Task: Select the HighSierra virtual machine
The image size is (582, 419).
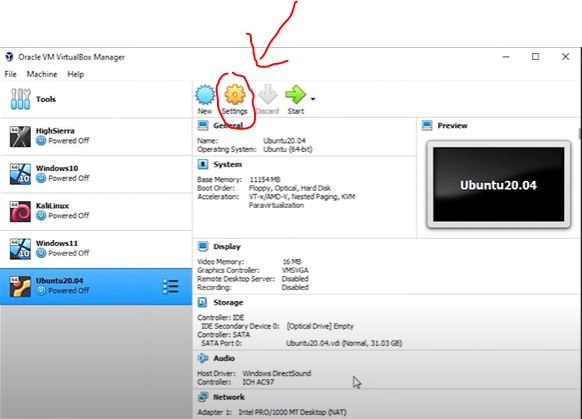Action: tap(96, 137)
